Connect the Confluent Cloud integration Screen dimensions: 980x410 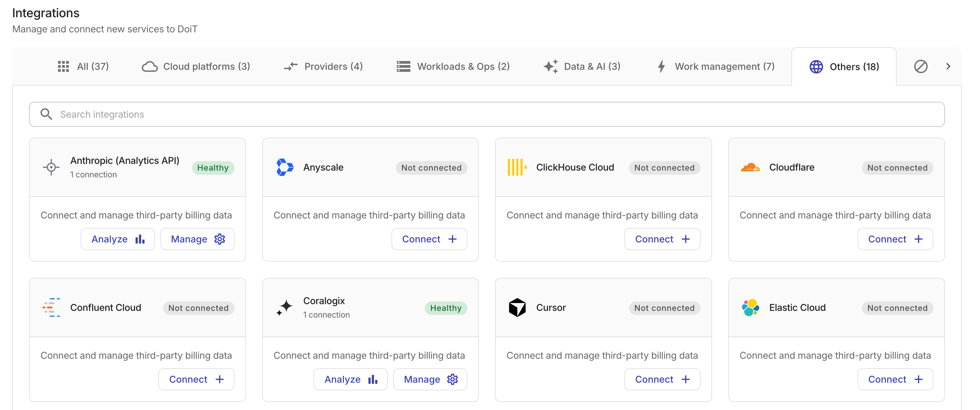point(196,379)
